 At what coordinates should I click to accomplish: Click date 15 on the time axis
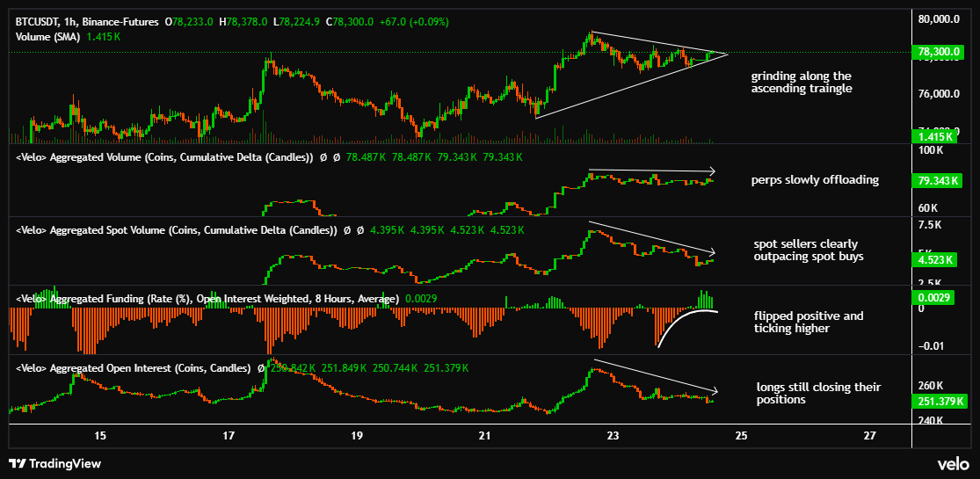[100, 435]
